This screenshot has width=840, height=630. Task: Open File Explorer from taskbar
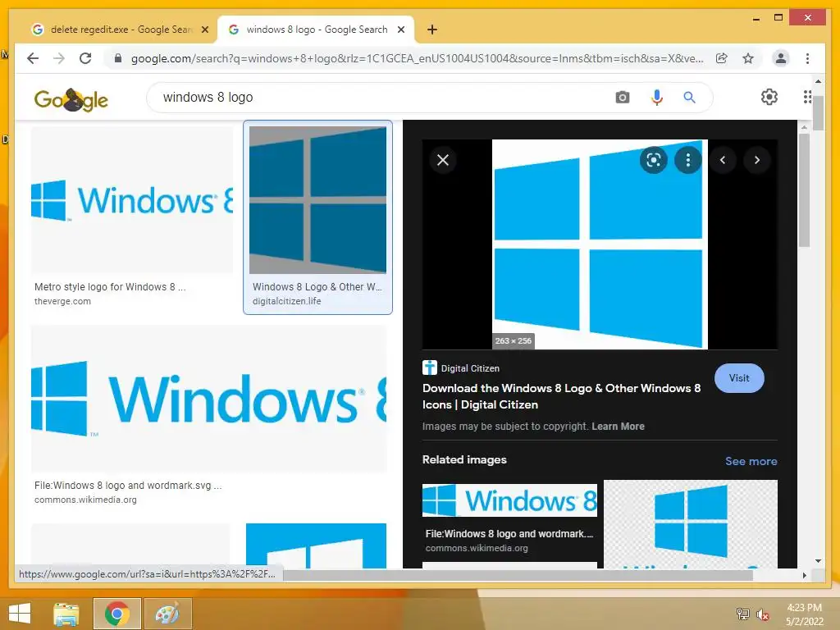tap(66, 614)
